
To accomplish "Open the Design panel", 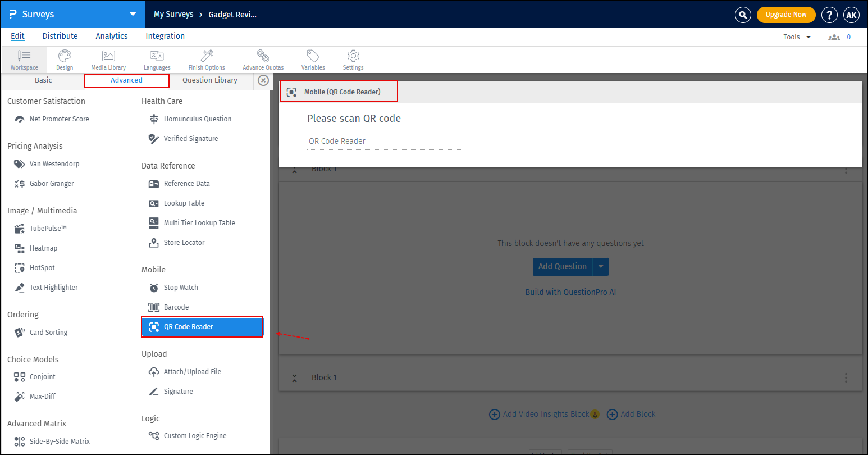I will pos(64,60).
